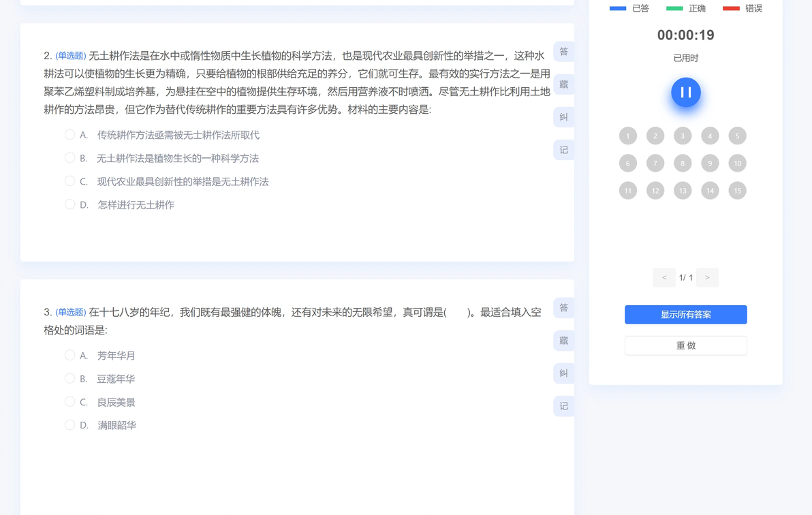Click 纠 correction button for question 2
This screenshot has height=515, width=812.
564,117
